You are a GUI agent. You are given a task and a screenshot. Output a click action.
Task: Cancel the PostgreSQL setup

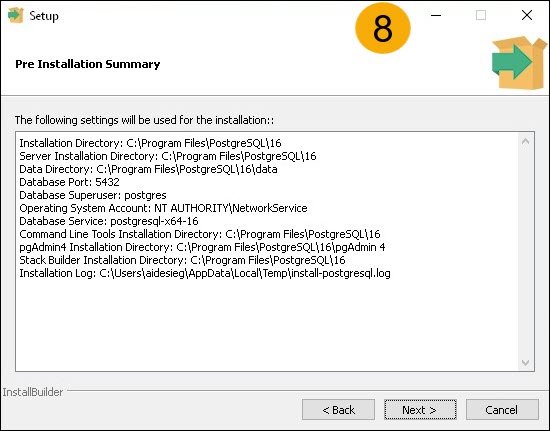(x=502, y=410)
